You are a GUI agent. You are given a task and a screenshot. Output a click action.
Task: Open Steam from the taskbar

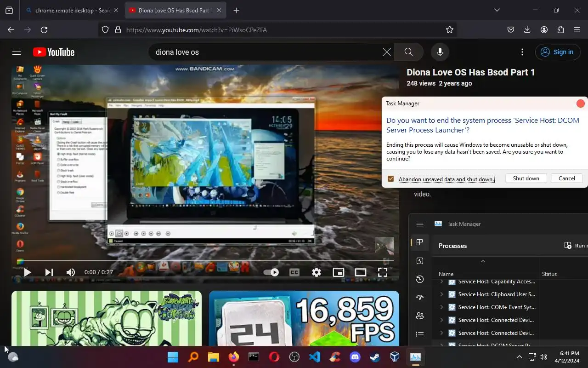click(375, 357)
